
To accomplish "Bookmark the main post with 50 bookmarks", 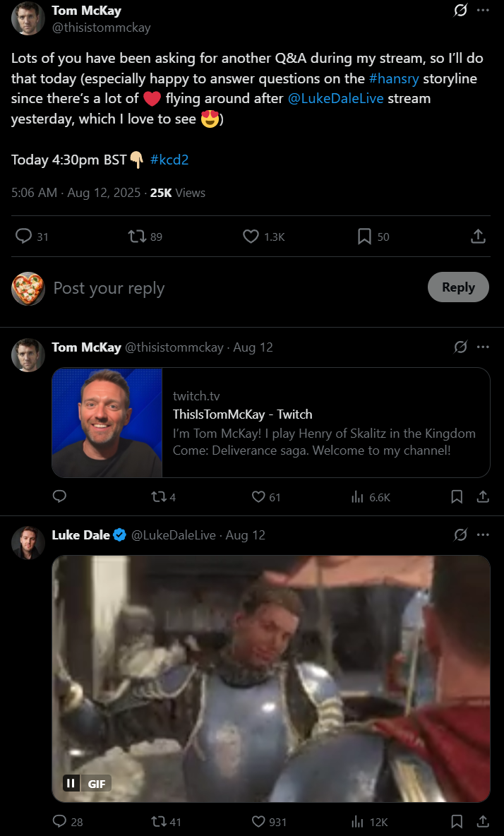I will coord(364,237).
